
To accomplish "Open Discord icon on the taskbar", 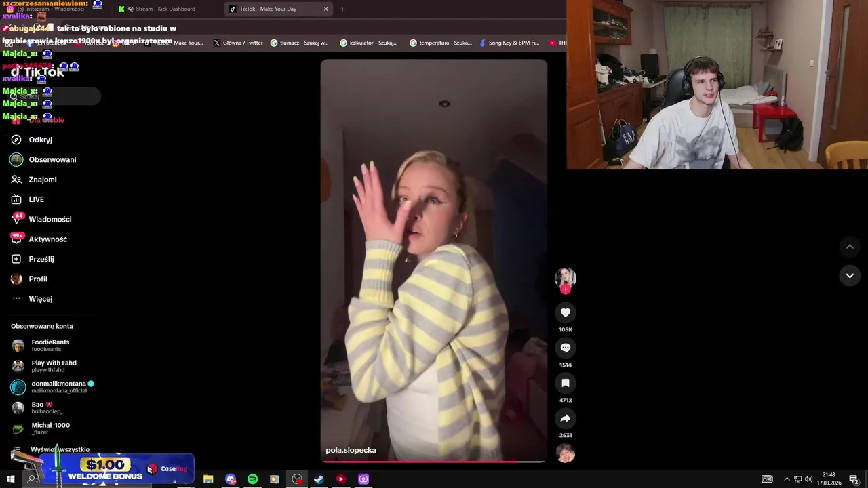I will (231, 479).
